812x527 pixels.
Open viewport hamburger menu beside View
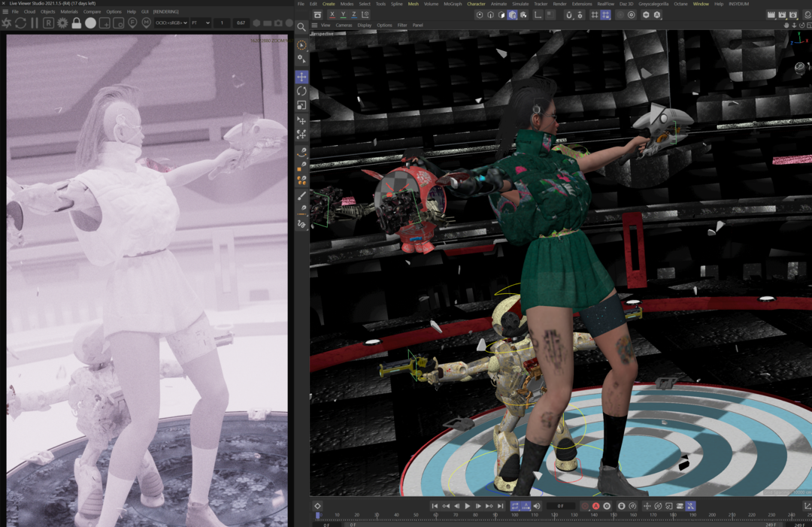[x=314, y=25]
